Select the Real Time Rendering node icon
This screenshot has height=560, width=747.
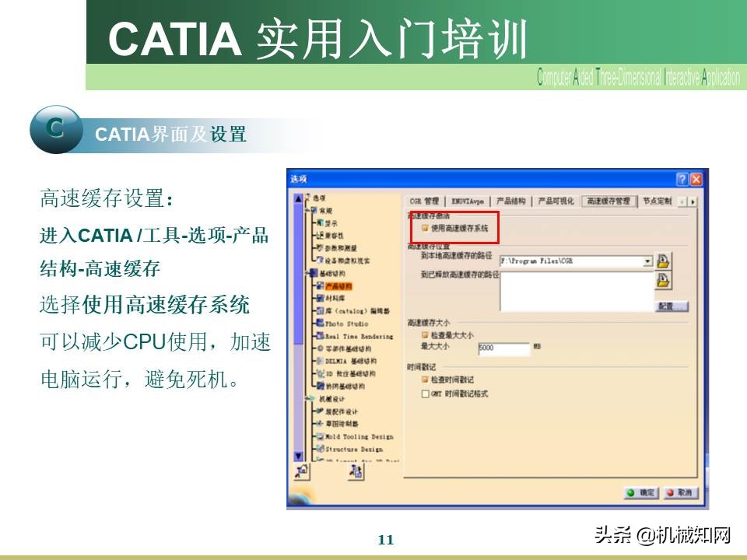click(321, 336)
